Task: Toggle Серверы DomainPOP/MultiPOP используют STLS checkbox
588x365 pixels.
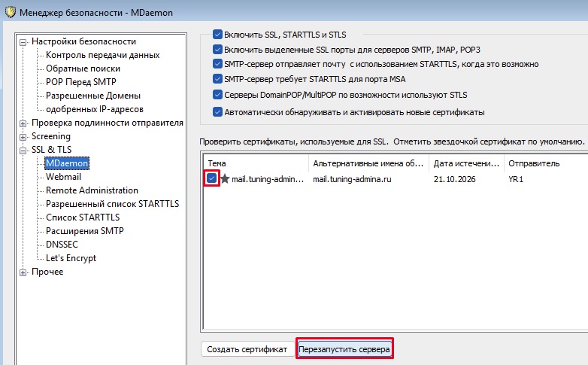Action: (x=217, y=95)
